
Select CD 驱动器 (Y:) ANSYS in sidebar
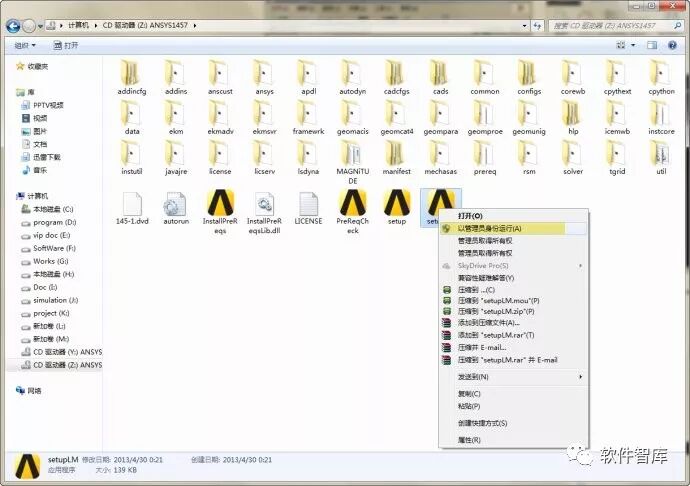62,352
